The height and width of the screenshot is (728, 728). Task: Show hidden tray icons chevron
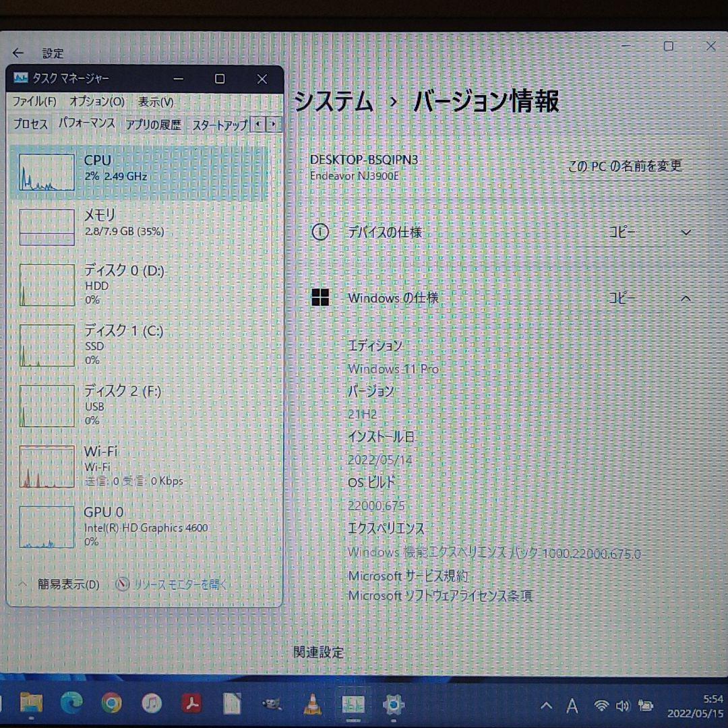click(547, 706)
